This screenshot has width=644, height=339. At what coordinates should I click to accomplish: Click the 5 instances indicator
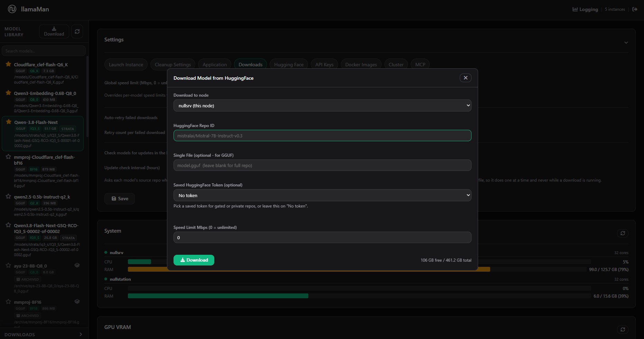[x=615, y=9]
